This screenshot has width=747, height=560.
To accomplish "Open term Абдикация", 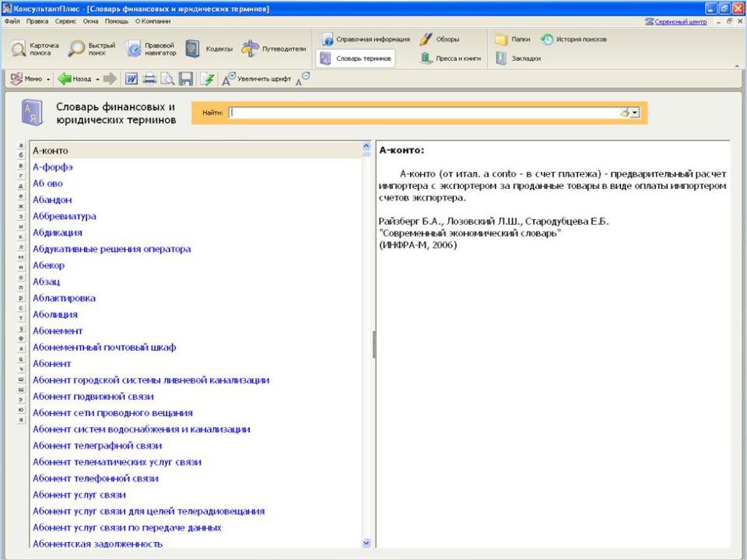I will click(x=57, y=233).
